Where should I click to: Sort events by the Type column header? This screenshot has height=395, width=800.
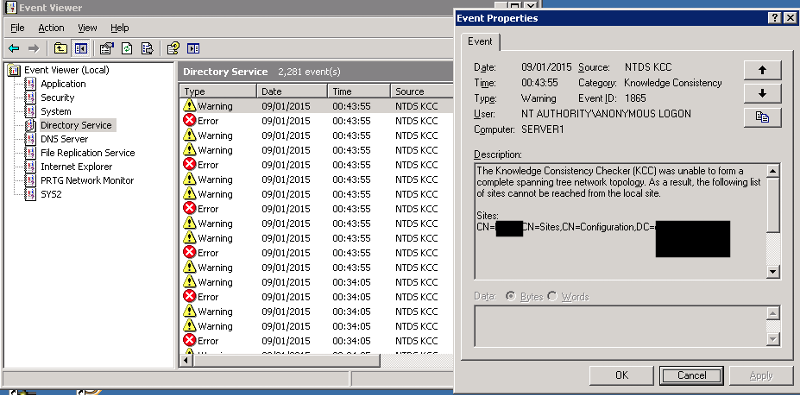pyautogui.click(x=218, y=91)
